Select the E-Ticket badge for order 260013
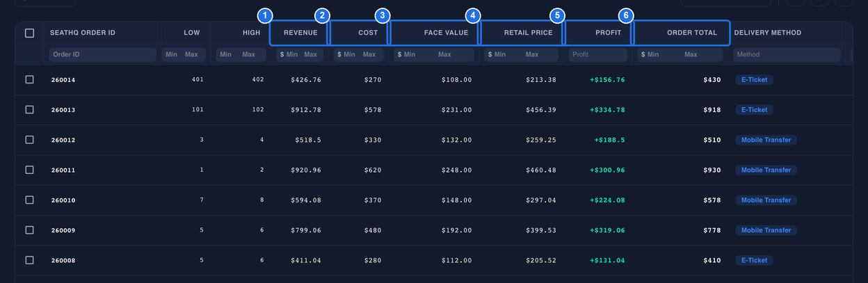 pos(755,110)
